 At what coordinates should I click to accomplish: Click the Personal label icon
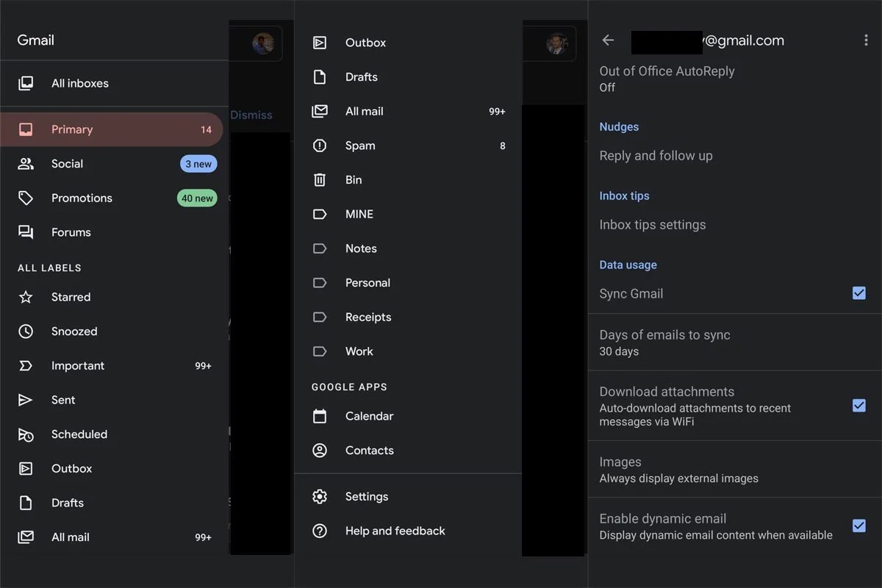(x=320, y=283)
